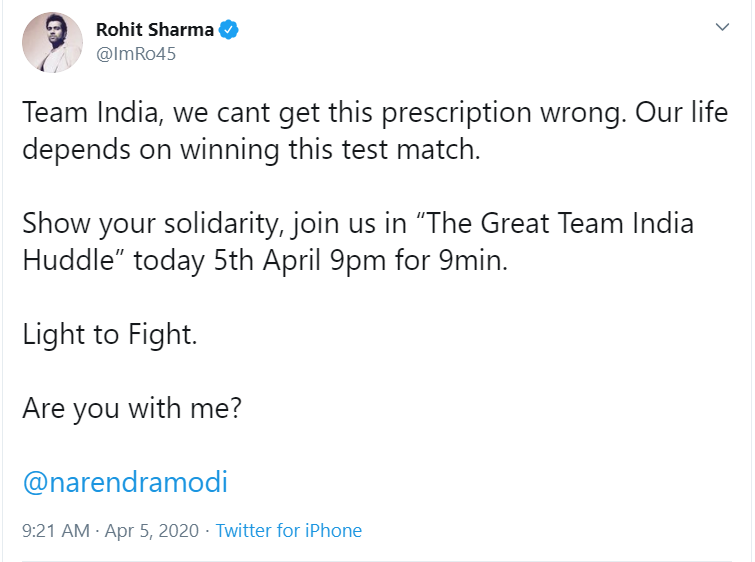Screen dimensions: 755x562
Task: Click the Rohit Sharma display name
Action: [x=155, y=30]
